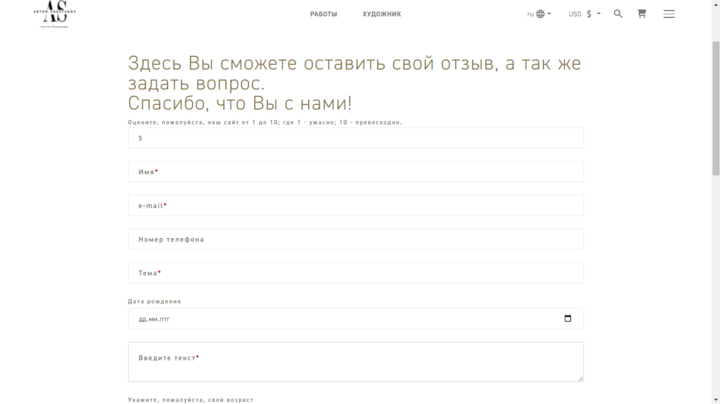This screenshot has width=720, height=404.
Task: Grab the textarea resize handle
Action: click(580, 378)
